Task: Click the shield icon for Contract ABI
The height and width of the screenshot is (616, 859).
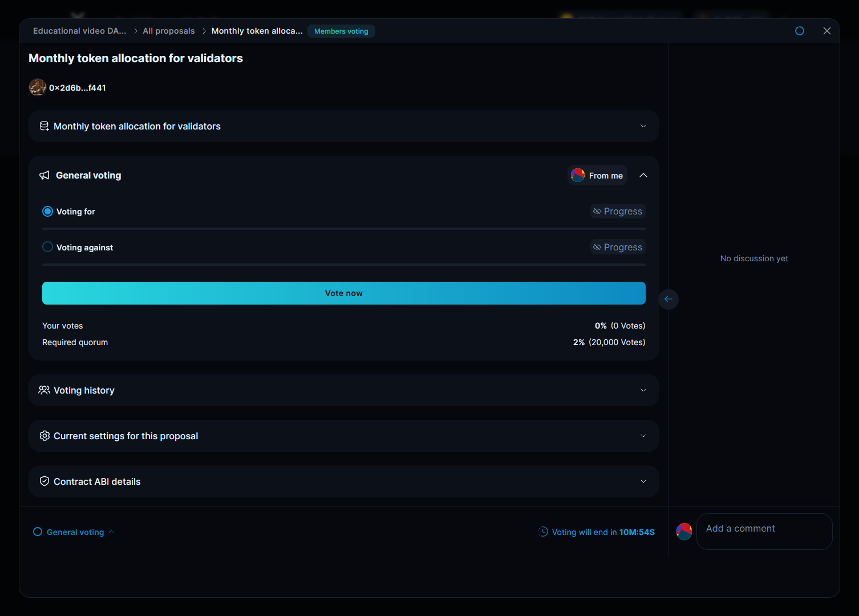Action: [x=44, y=481]
